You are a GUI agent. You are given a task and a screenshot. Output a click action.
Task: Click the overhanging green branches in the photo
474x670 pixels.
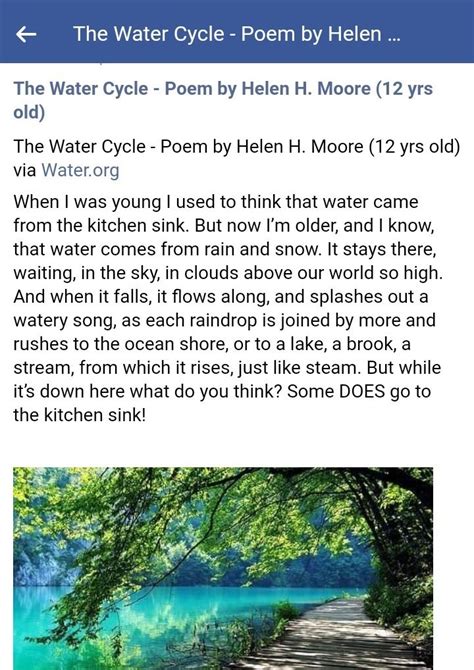(x=192, y=513)
